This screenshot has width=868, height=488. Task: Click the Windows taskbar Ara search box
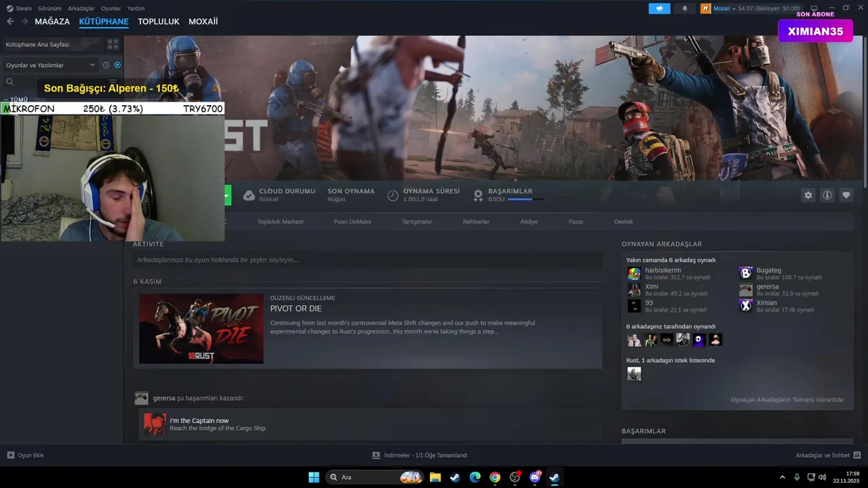(375, 477)
